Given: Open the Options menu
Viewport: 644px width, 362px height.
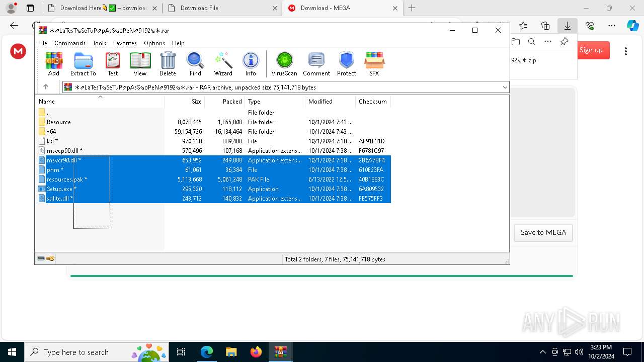Looking at the screenshot, I should coord(154,43).
